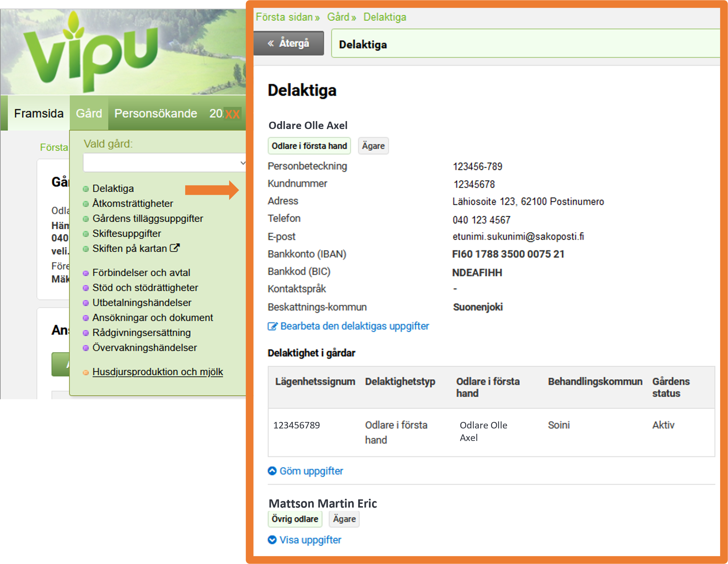Open Utbetalningshändelser menu entry
This screenshot has height=564, width=728.
142,303
